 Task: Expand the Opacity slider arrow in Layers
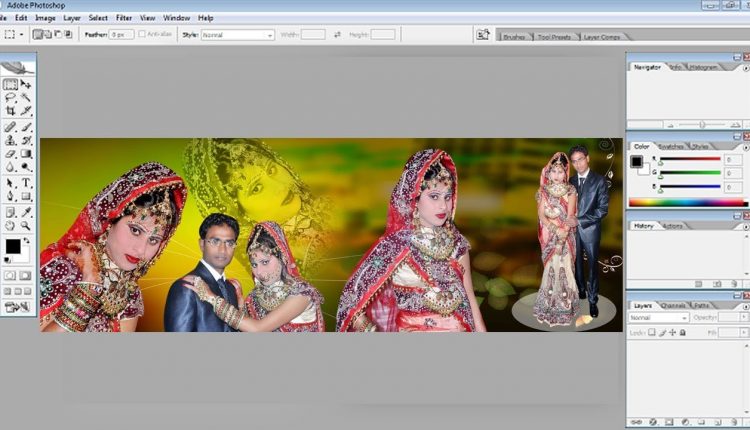point(743,317)
